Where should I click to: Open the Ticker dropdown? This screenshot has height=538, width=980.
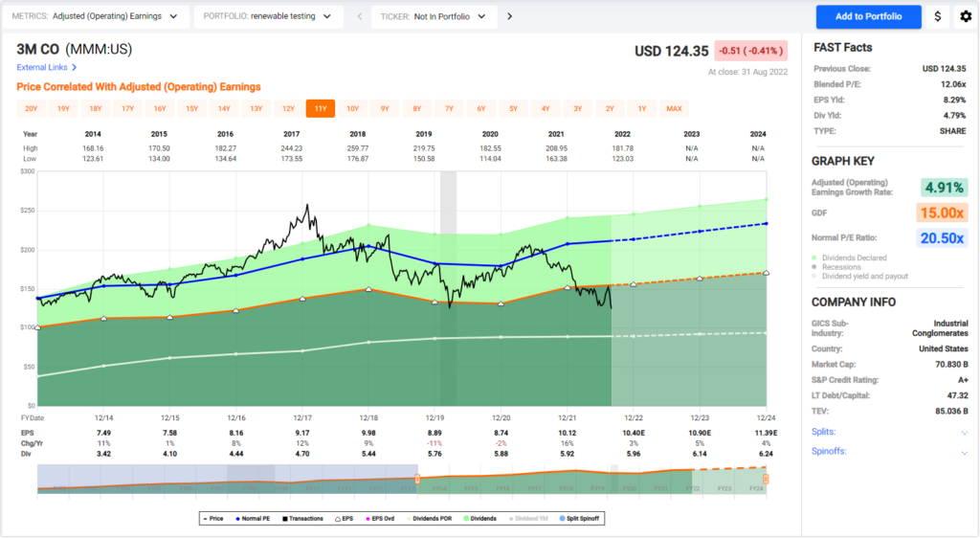(x=434, y=17)
